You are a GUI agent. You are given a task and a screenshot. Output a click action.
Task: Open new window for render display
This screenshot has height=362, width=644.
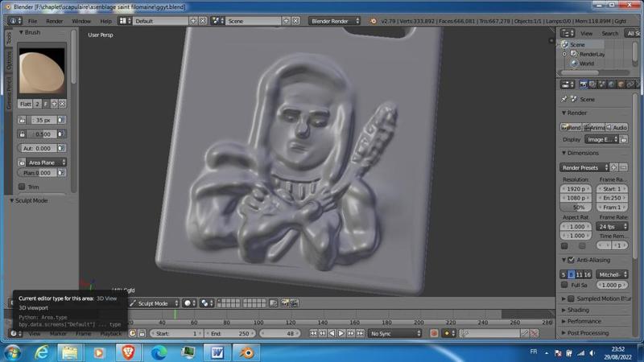(623, 139)
